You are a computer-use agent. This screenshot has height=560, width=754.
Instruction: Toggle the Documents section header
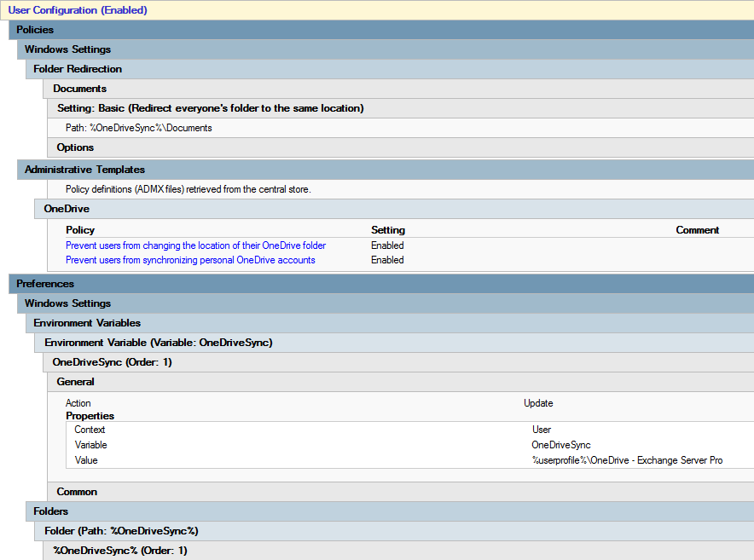pyautogui.click(x=79, y=89)
